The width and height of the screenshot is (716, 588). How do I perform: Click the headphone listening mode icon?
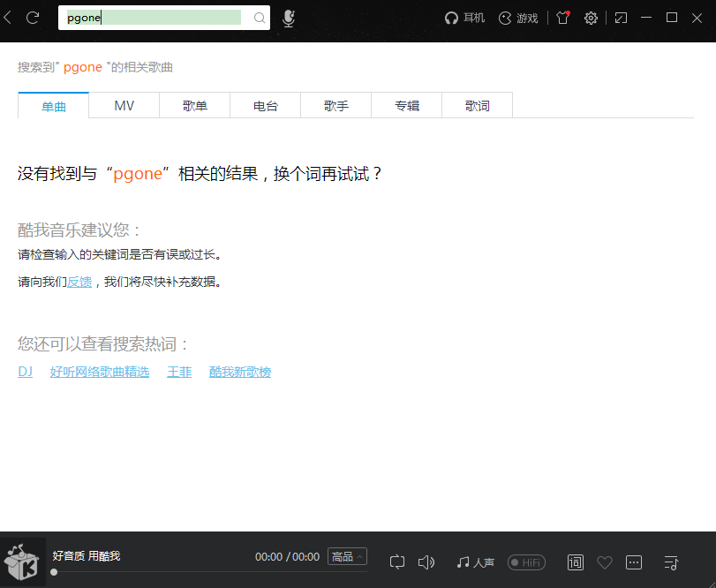[464, 17]
